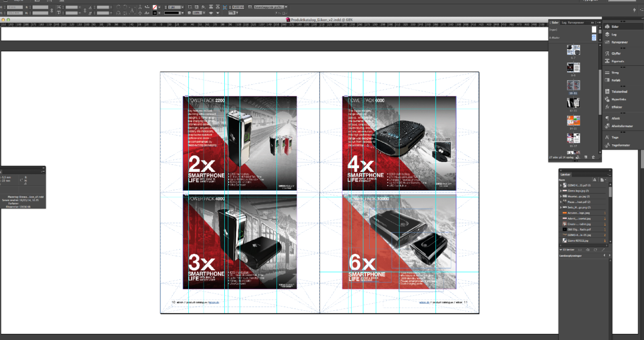
Task: Click the page column header icon in Lænker
Action: click(603, 179)
